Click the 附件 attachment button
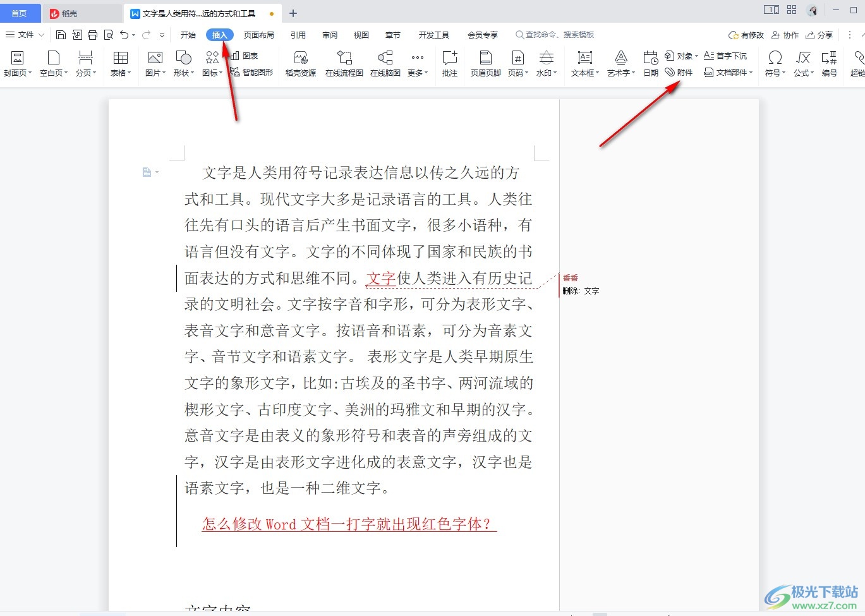 tap(679, 73)
